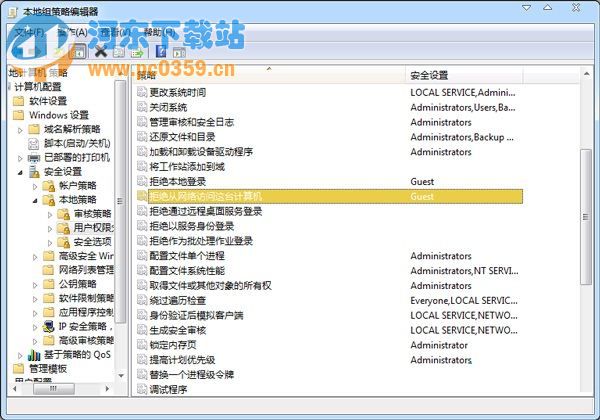Select the Windows 设置 tree item
This screenshot has height=420, width=600.
pos(59,115)
